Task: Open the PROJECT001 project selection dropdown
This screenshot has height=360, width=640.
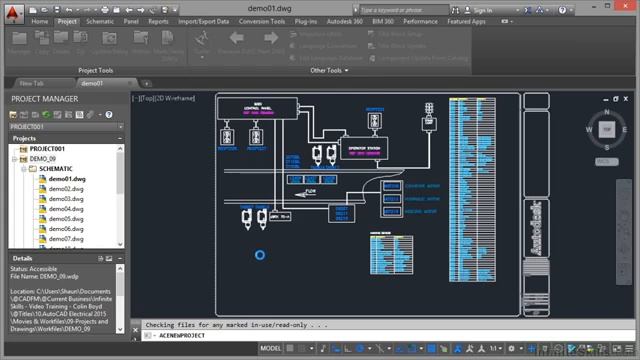Action: (67, 127)
